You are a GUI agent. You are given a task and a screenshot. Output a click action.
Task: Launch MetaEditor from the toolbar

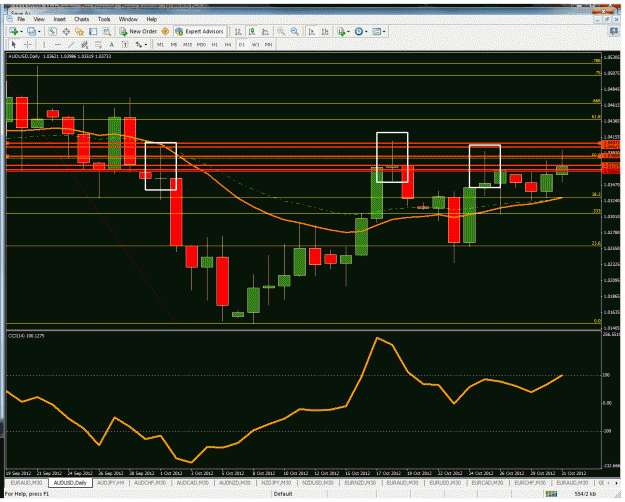(165, 31)
